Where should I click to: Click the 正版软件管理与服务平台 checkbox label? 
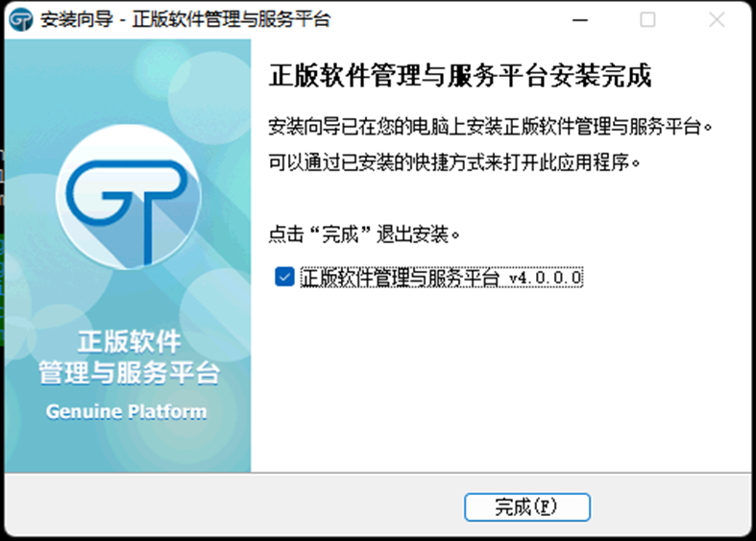(400, 278)
